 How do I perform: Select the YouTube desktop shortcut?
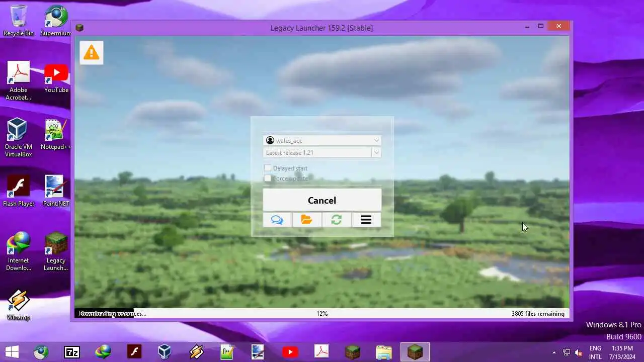coord(56,78)
